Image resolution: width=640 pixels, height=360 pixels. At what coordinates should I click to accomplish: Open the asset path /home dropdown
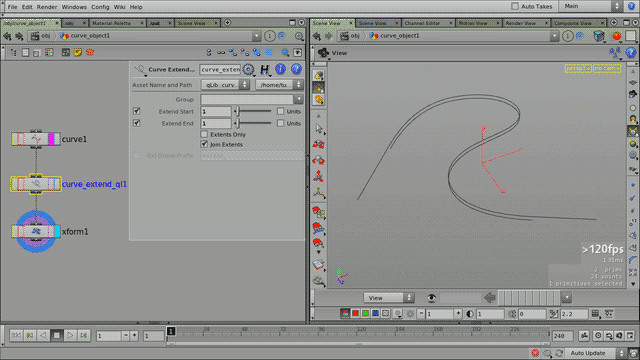click(279, 85)
